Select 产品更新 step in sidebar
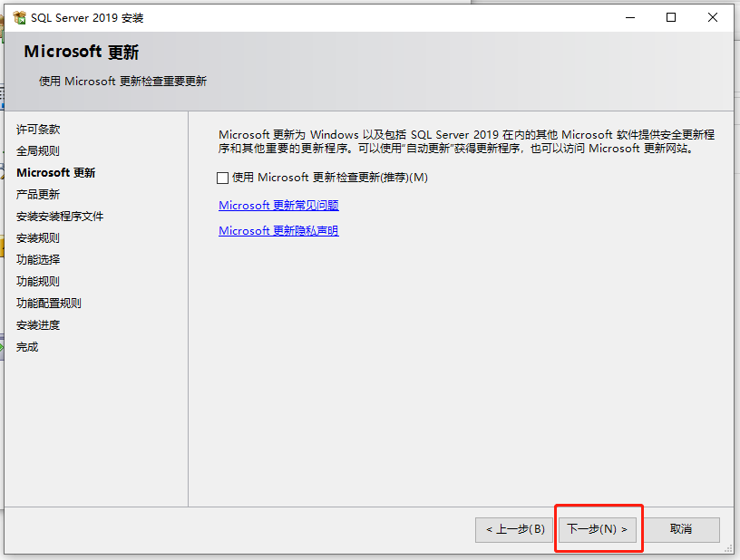Screen dimensions: 740x560 38,194
